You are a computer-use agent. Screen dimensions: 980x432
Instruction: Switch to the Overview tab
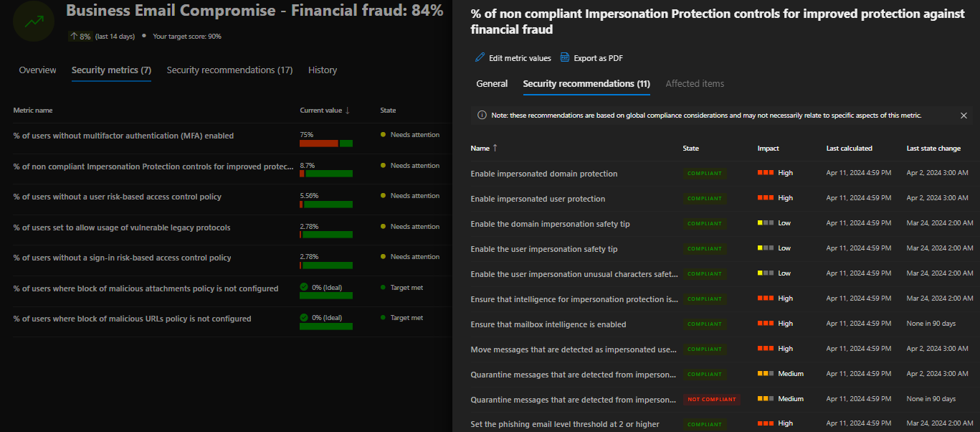pos(37,70)
